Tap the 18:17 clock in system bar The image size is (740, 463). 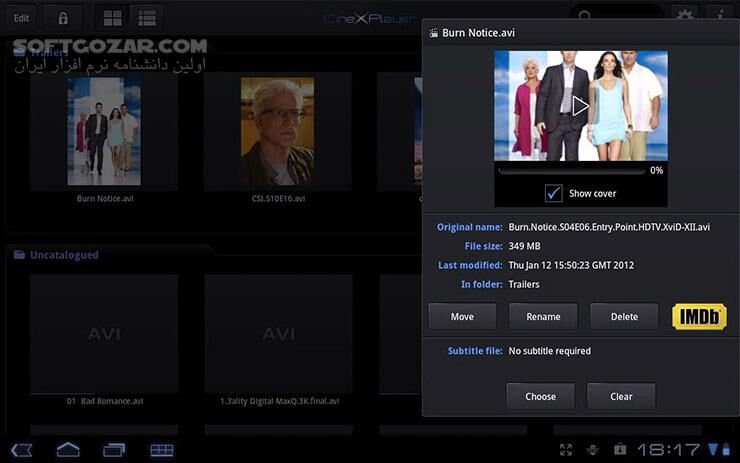(x=668, y=450)
